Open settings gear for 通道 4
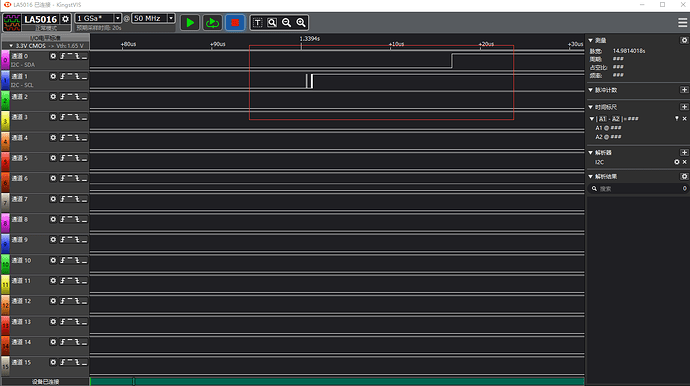This screenshot has height=386, width=690. (x=53, y=138)
